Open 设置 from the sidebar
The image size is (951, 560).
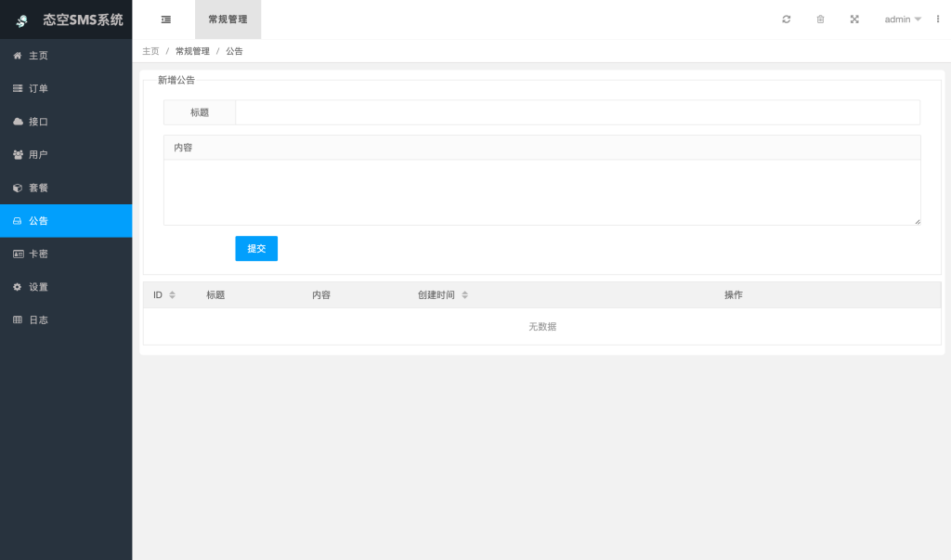[38, 287]
